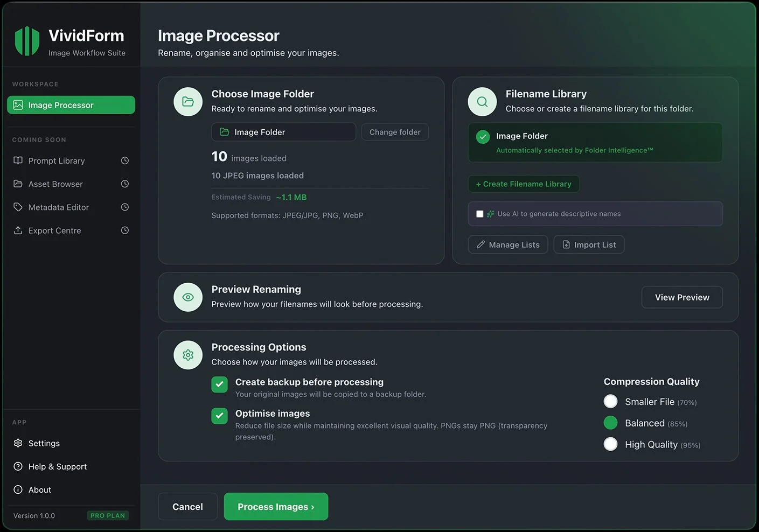Click the clock icon beside Prompt Library
759x532 pixels.
125,160
